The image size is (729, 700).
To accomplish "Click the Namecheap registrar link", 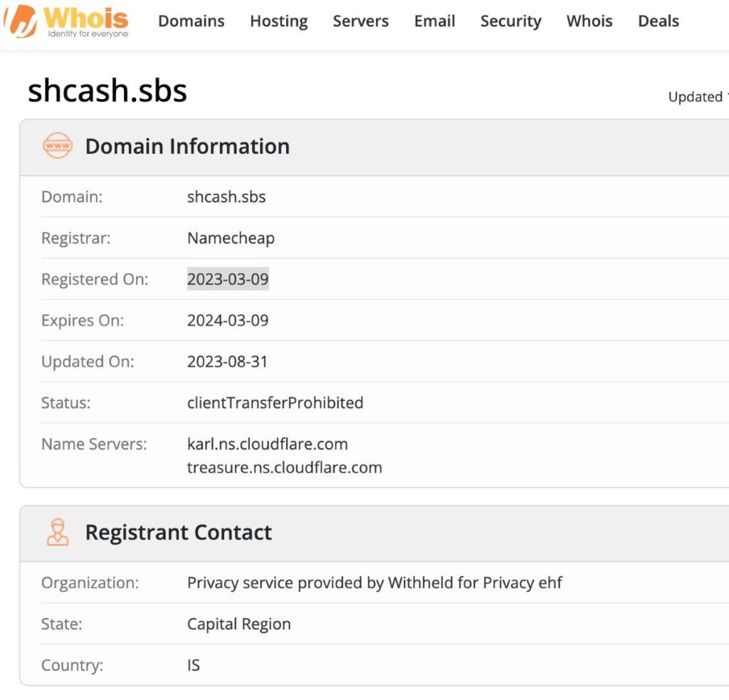I will click(x=231, y=238).
